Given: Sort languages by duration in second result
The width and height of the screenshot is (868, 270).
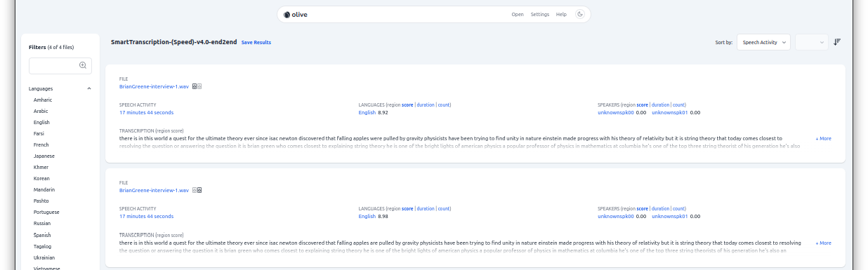Looking at the screenshot, I should pos(426,208).
